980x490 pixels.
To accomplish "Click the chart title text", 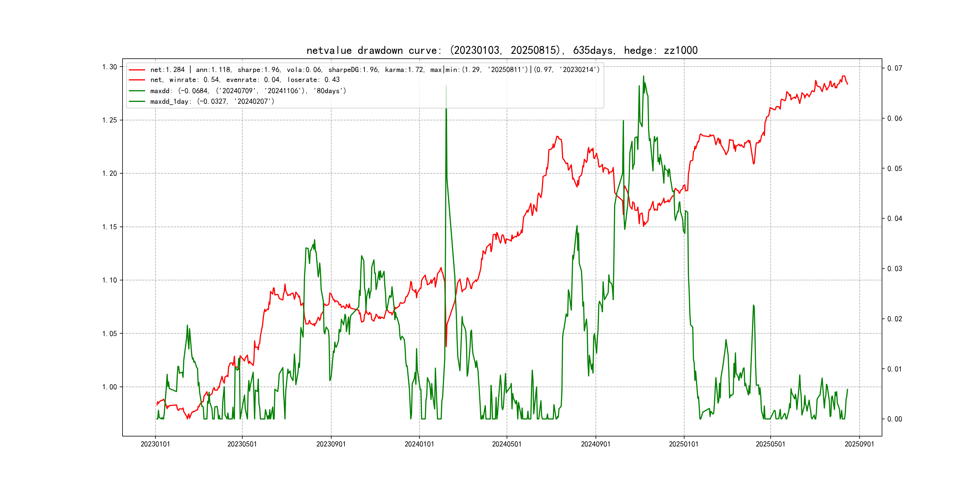I will tap(502, 50).
